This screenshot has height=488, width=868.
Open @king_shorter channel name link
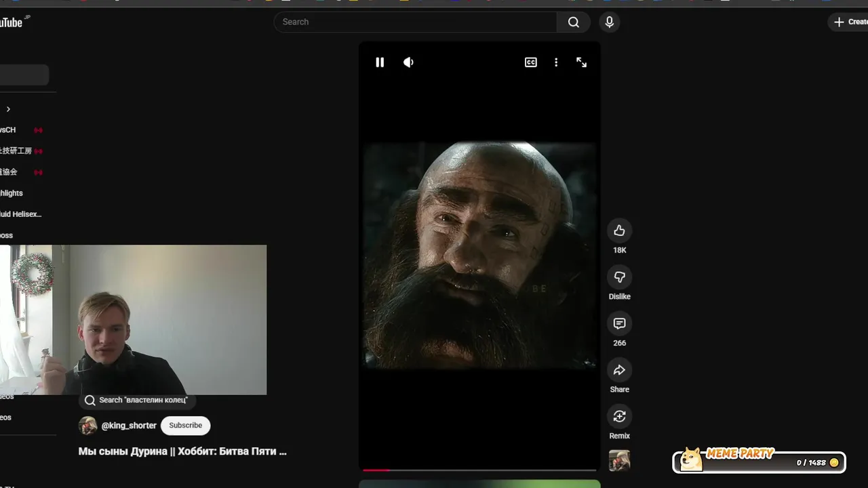[129, 426]
